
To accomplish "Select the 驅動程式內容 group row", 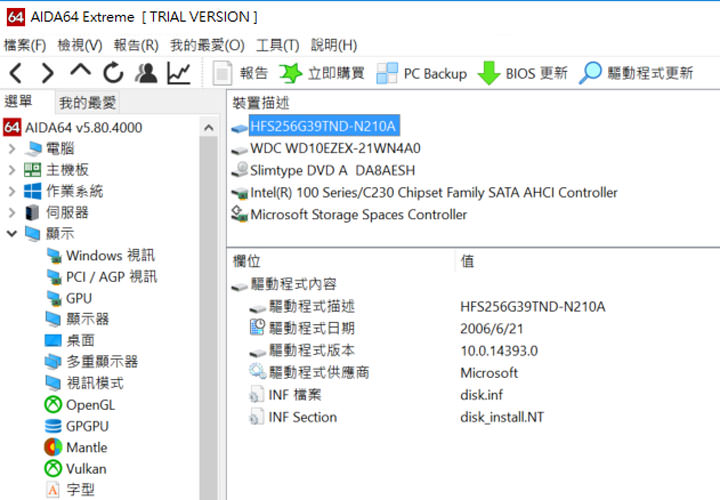I will click(293, 284).
